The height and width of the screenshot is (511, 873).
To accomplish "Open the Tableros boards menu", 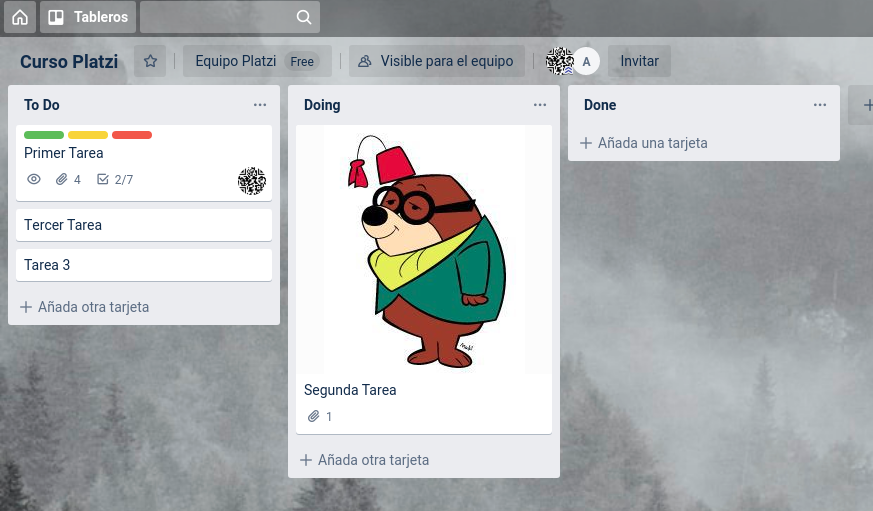I will coord(88,17).
